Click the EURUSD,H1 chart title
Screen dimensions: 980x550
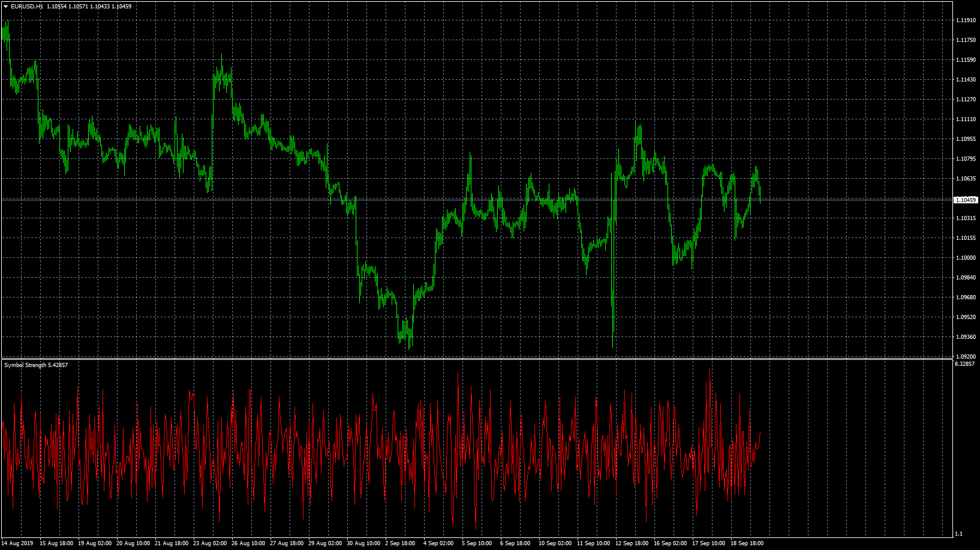pyautogui.click(x=27, y=7)
